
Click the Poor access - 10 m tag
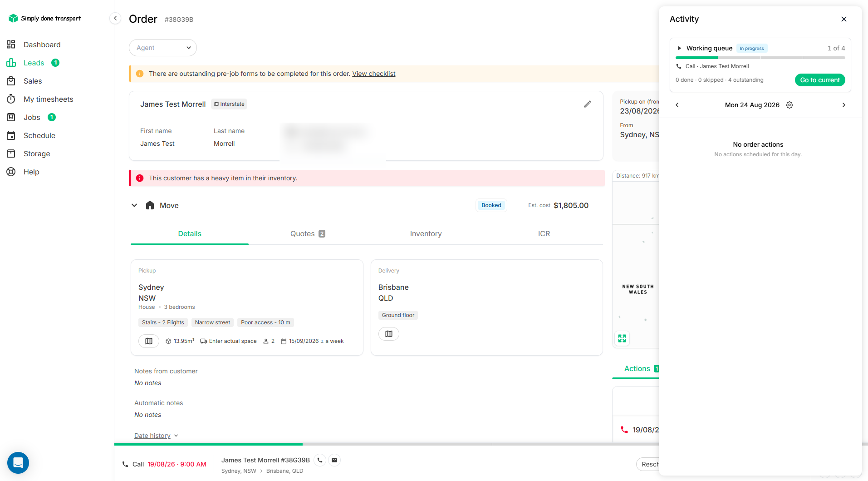click(x=265, y=322)
